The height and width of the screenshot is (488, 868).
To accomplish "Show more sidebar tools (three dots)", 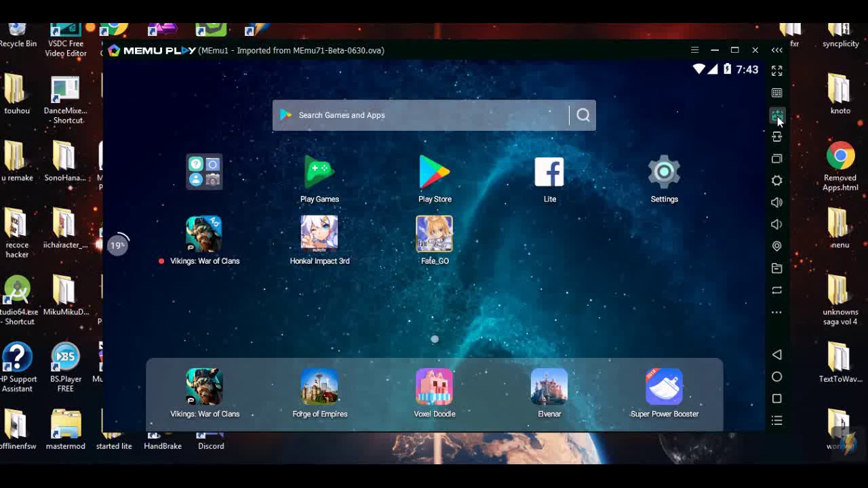I will tap(777, 312).
